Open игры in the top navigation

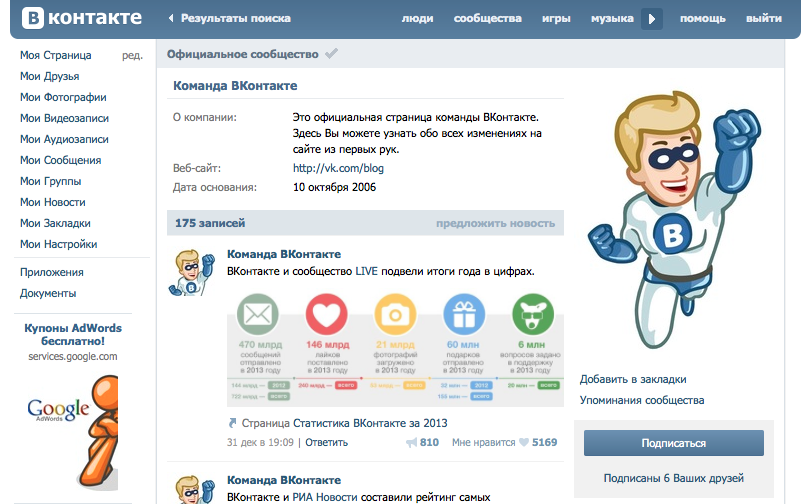click(556, 19)
